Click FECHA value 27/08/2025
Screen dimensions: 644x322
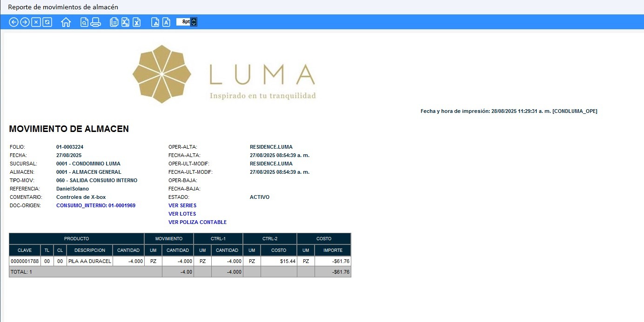click(69, 155)
